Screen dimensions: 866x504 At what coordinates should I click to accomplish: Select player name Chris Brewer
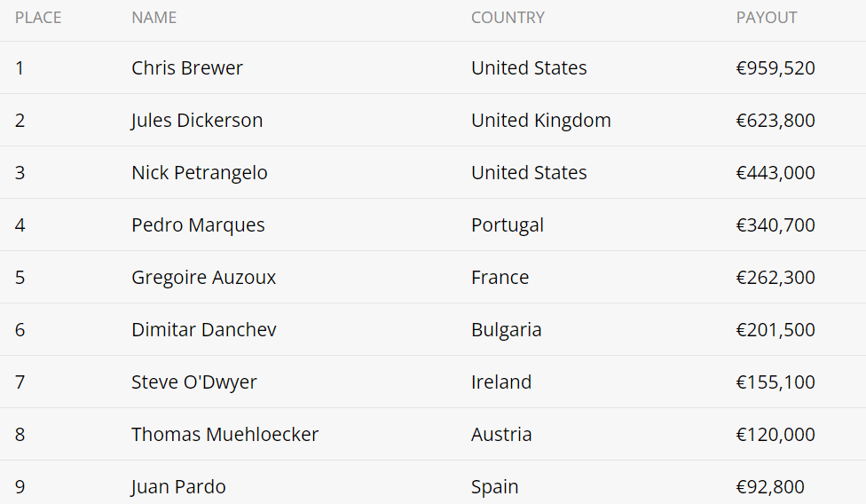pos(187,68)
